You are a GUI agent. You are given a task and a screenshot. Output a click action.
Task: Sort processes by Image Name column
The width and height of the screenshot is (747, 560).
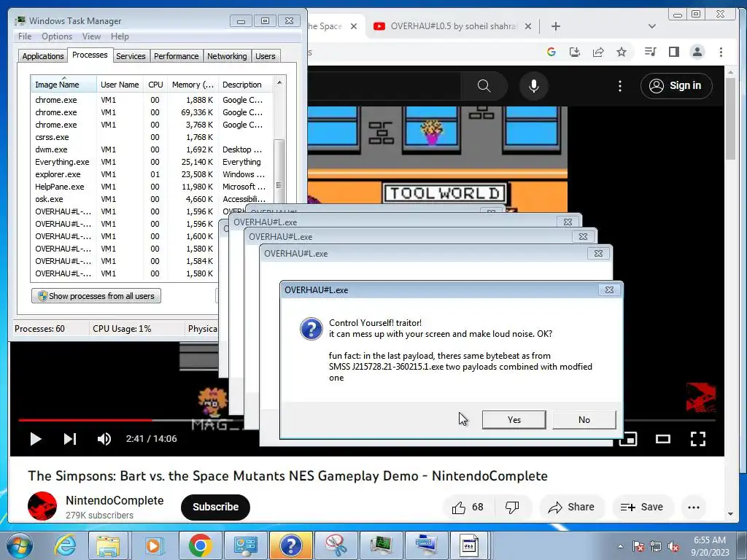pos(64,85)
